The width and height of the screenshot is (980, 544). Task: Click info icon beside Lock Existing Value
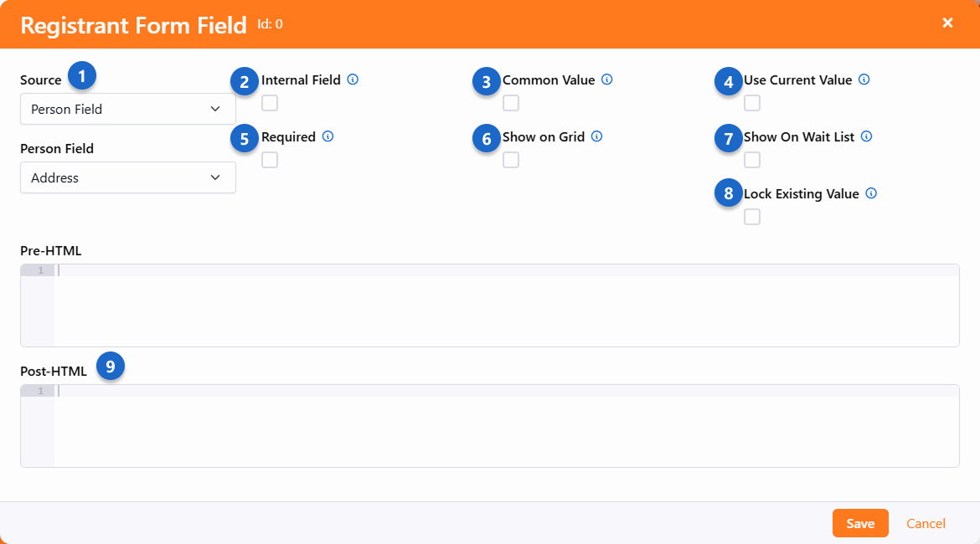[x=871, y=193]
